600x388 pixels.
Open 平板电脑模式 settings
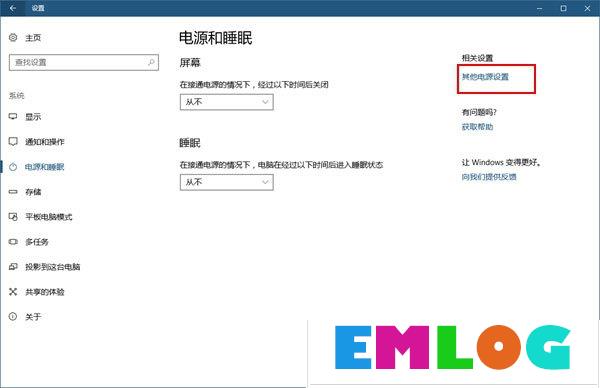click(49, 217)
